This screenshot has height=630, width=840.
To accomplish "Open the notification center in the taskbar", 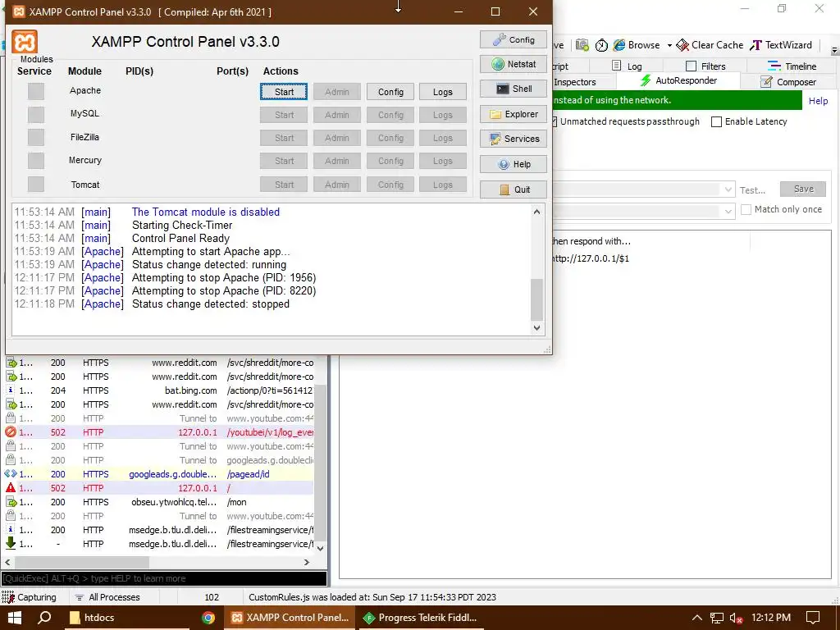I will click(813, 618).
